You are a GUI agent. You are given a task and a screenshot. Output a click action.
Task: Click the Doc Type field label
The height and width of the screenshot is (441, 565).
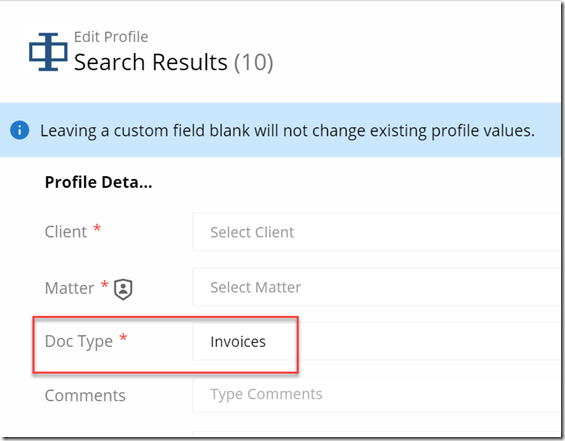(x=79, y=342)
